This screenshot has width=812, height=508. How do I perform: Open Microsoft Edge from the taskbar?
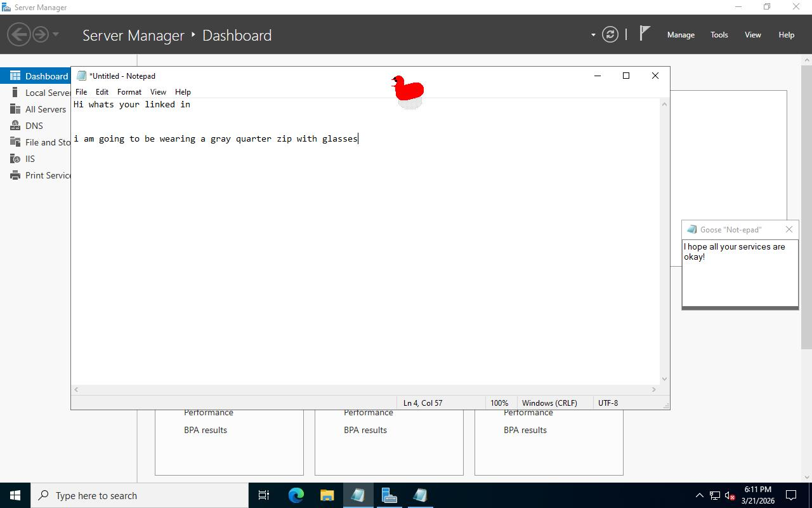coord(296,495)
